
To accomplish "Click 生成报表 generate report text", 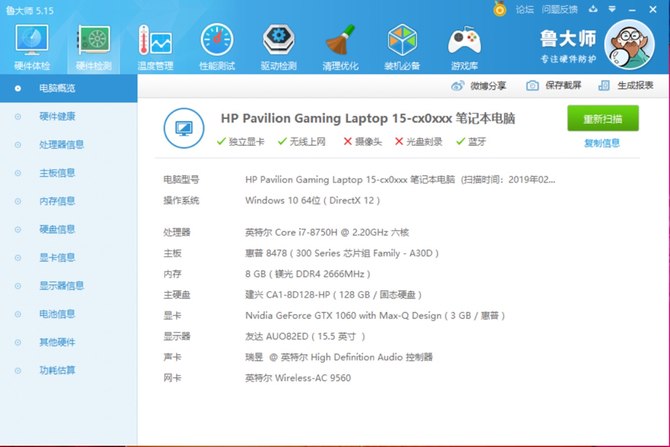I will [635, 85].
